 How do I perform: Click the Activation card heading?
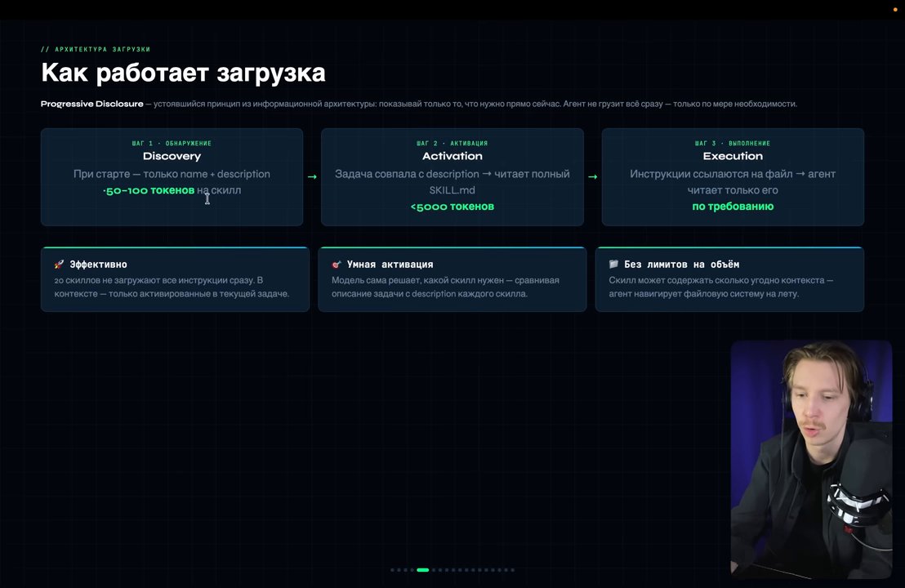(452, 156)
